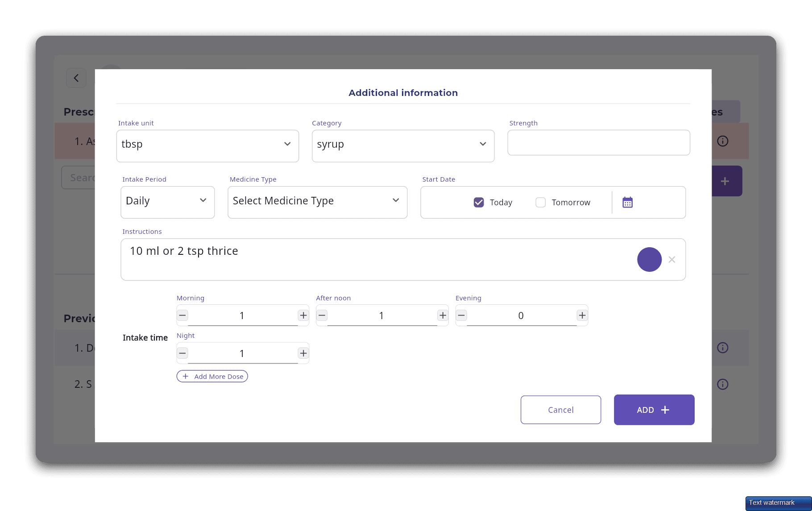Click Add More Dose button

point(212,376)
